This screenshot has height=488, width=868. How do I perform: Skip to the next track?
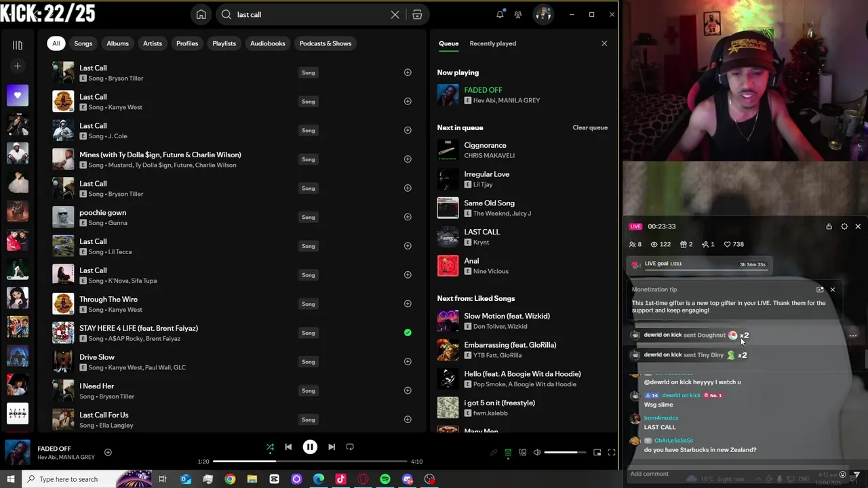[332, 447]
